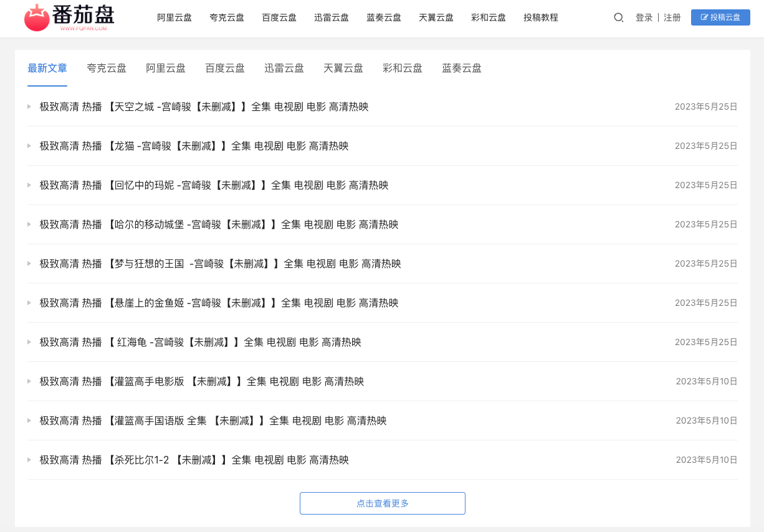Click the triangle bullet beside 哈尔的移动城堡 article
The image size is (764, 532).
click(29, 224)
